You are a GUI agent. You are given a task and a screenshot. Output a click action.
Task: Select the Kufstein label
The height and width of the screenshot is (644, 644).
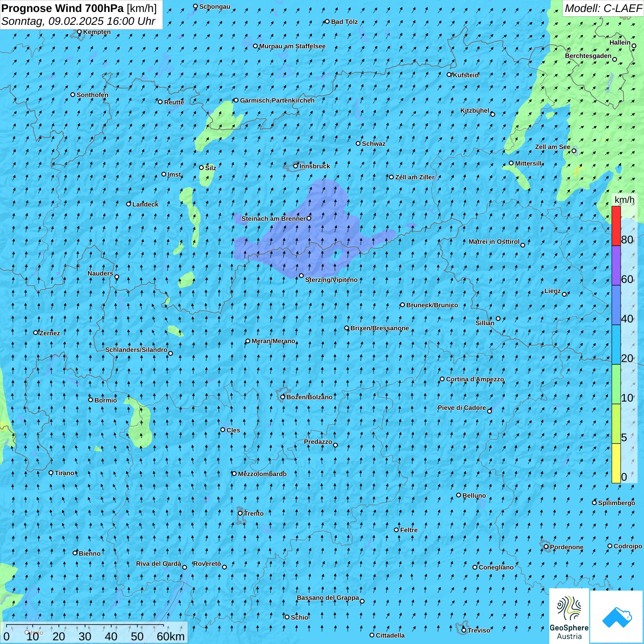click(x=466, y=75)
